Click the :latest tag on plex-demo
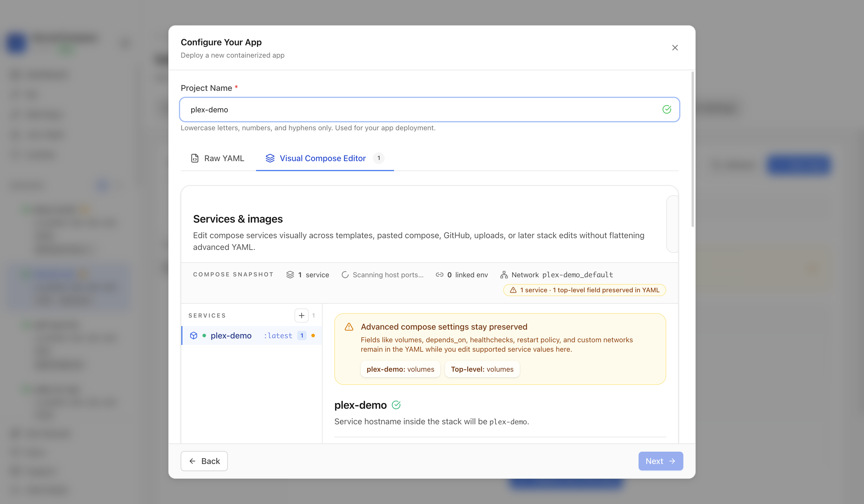 pos(278,336)
